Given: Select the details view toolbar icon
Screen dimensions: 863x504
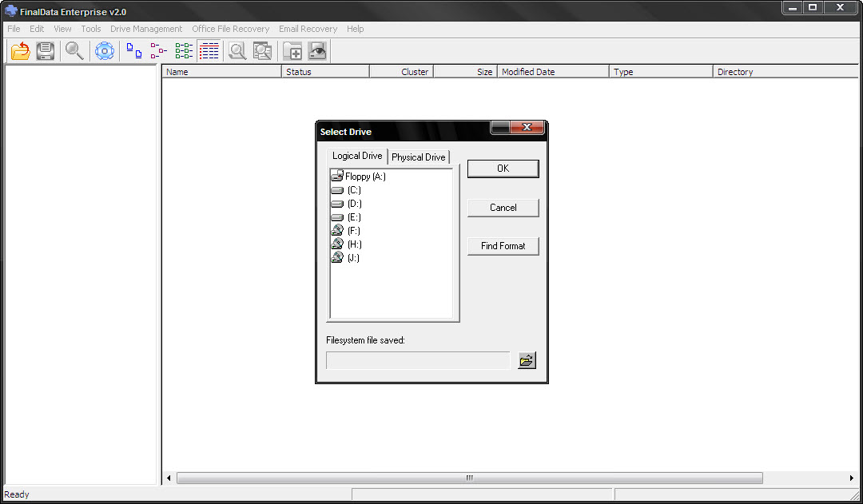Looking at the screenshot, I should pyautogui.click(x=209, y=51).
